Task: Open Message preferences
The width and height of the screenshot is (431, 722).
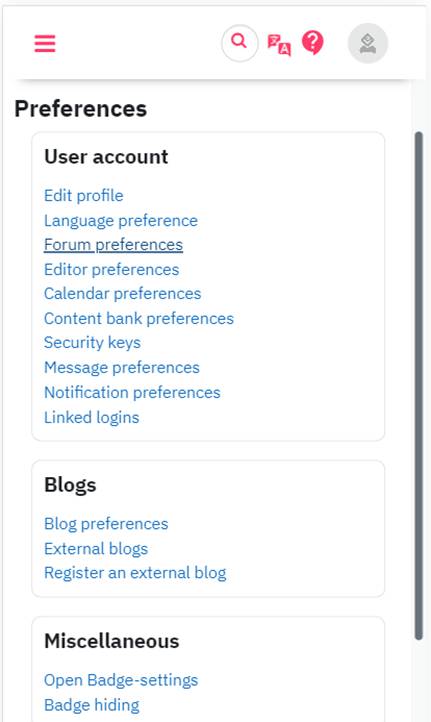Action: tap(122, 368)
